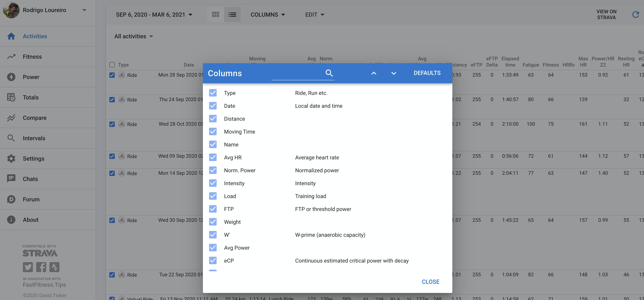Expand the user account dropdown arrow
The height and width of the screenshot is (300, 644).
[84, 10]
